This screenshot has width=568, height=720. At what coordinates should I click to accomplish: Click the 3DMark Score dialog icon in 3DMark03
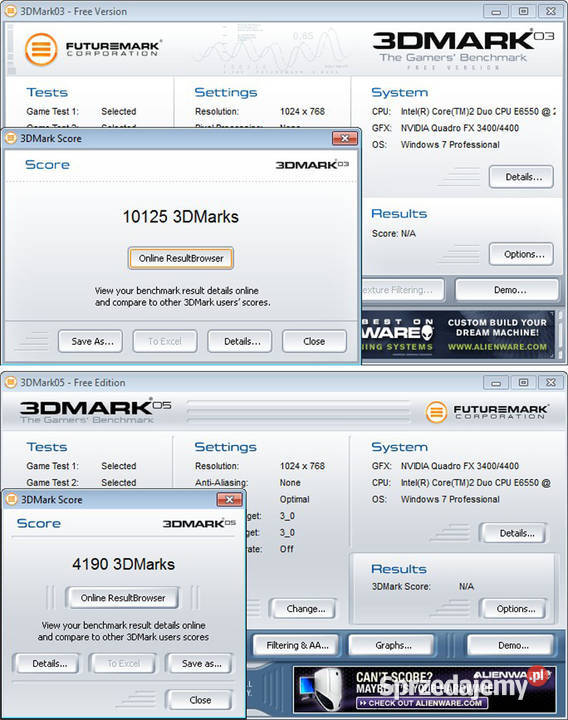(x=11, y=138)
